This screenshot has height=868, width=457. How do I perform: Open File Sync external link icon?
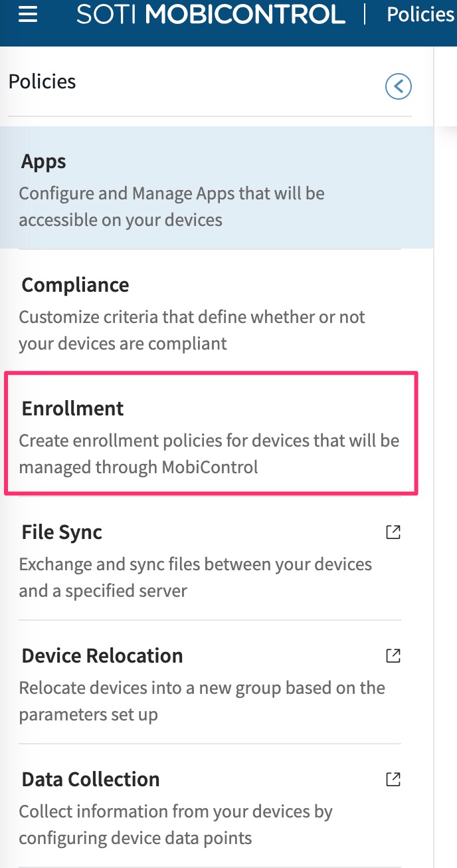(x=393, y=532)
